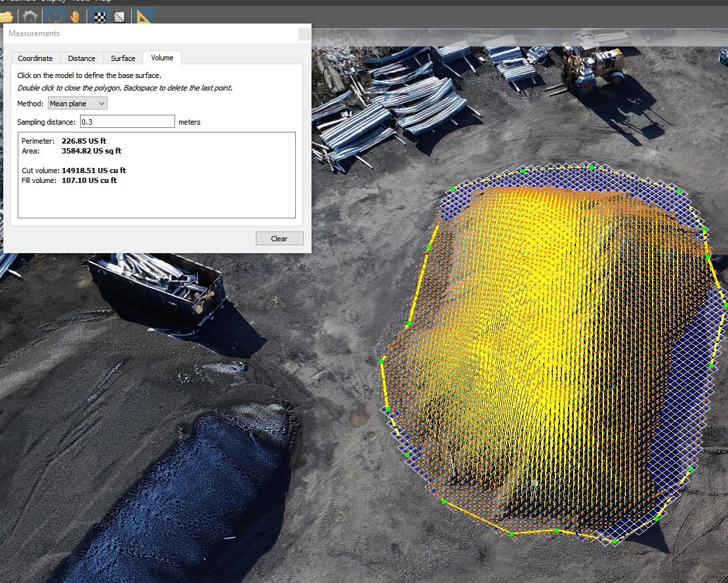Screen dimensions: 728x583
Task: Click the open folder icon in toolbar
Action: point(7,16)
